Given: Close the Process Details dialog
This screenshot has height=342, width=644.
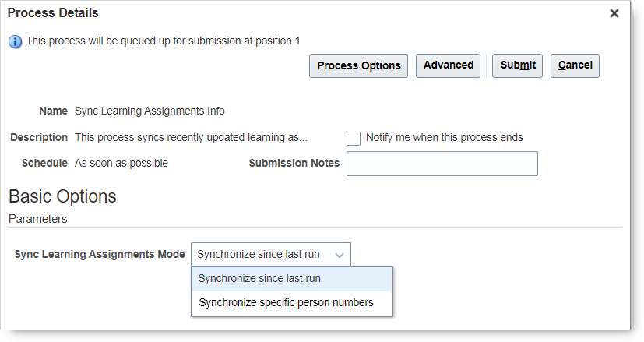Looking at the screenshot, I should [x=614, y=13].
